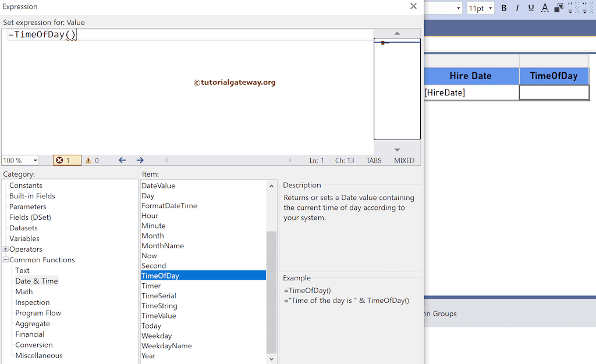Expand the Operators category node
This screenshot has width=596, height=364.
point(6,249)
